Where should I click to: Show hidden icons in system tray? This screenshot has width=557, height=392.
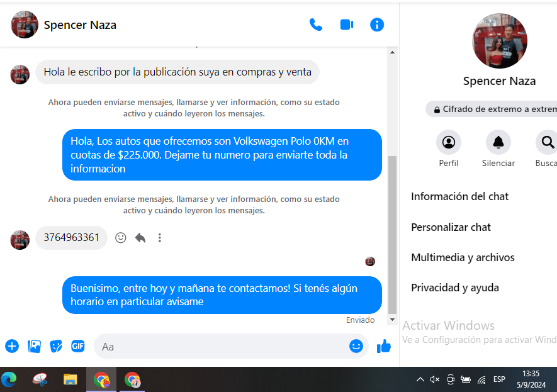[x=420, y=379]
